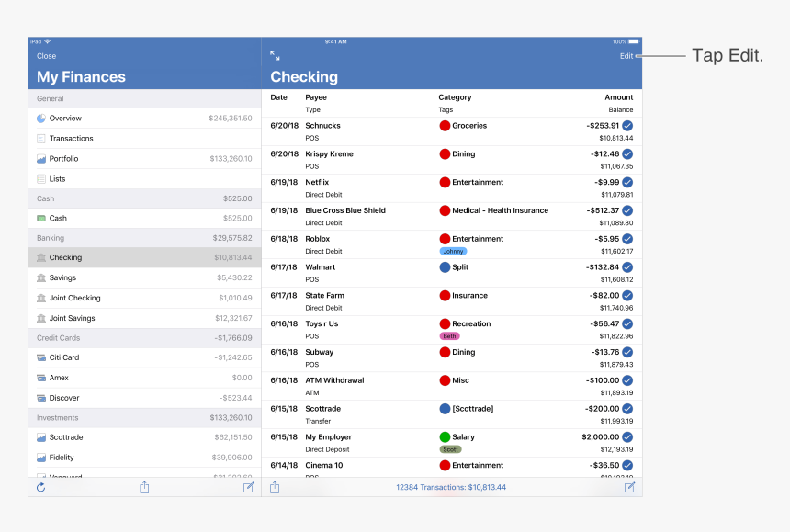This screenshot has width=790, height=532.
Task: Open the share sheet below the sidebar
Action: [x=144, y=487]
